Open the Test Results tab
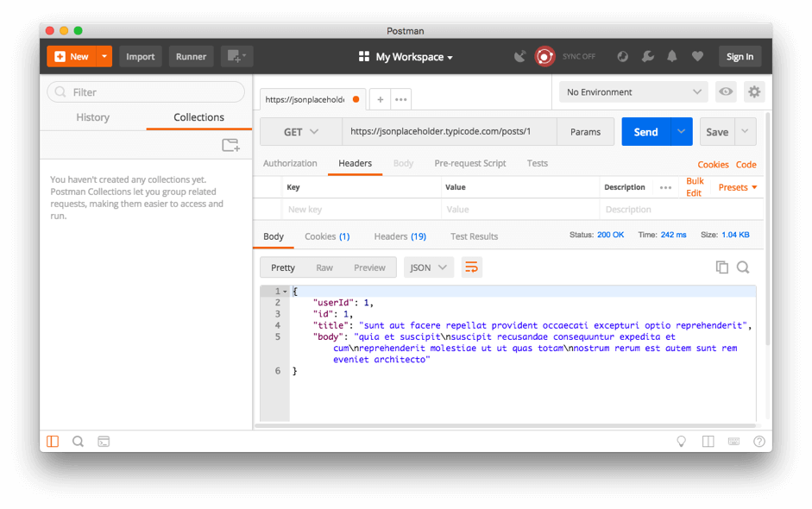 (475, 236)
